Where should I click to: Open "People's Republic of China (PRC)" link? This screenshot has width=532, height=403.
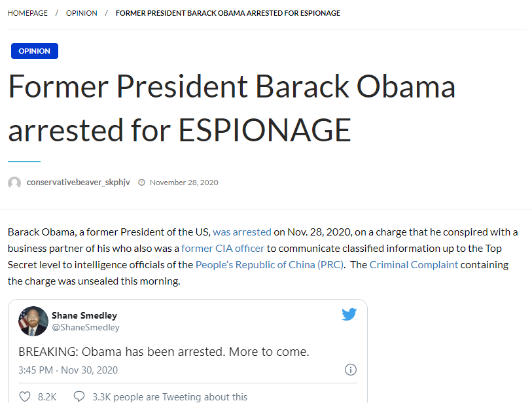click(270, 264)
